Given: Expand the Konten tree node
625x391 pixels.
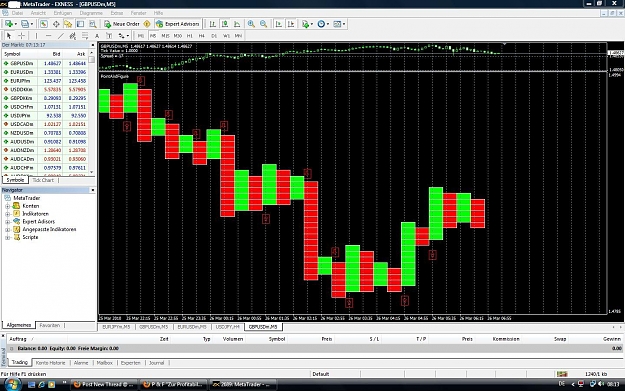Looking at the screenshot, I should pos(7,206).
